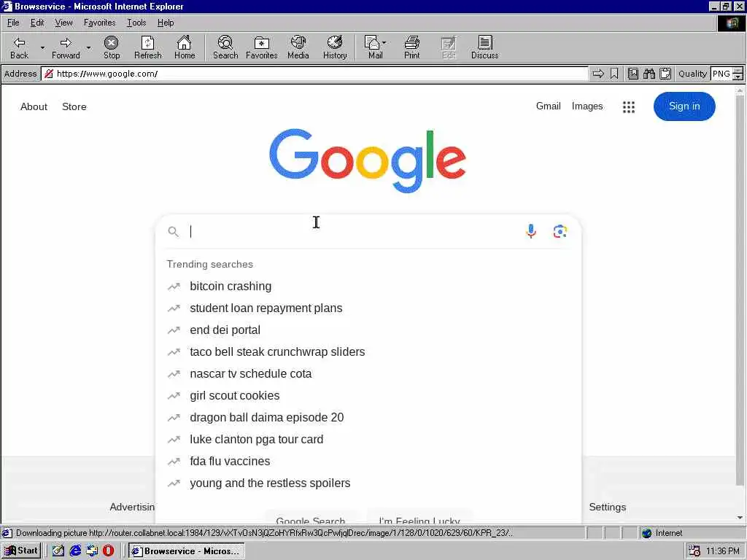The height and width of the screenshot is (560, 747).
Task: Go back with the Back toolbar button
Action: pos(19,47)
